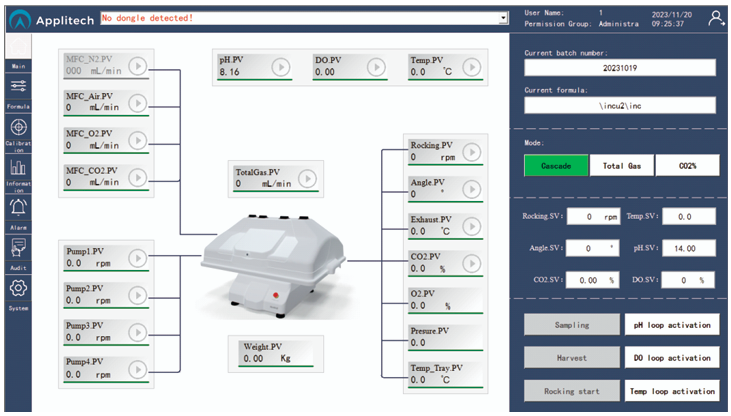Open the Formula page from sidebar

point(17,89)
